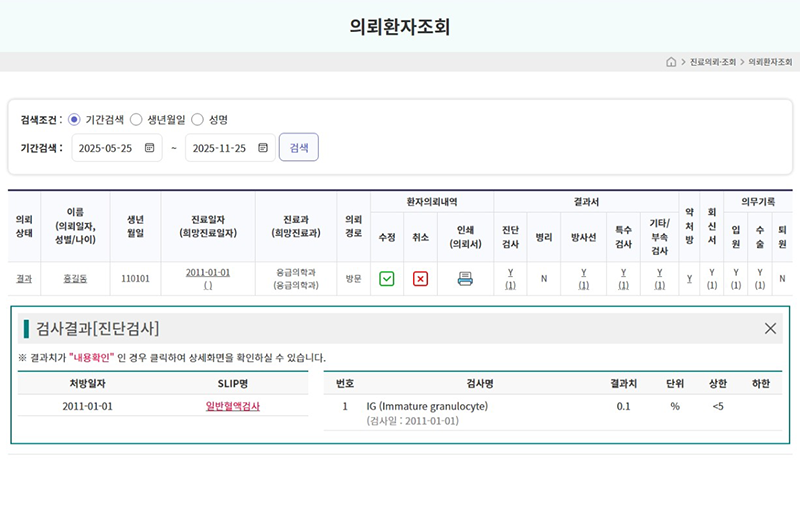Open calendar picker for end date 2025-11-25
The width and height of the screenshot is (800, 520).
tap(263, 148)
